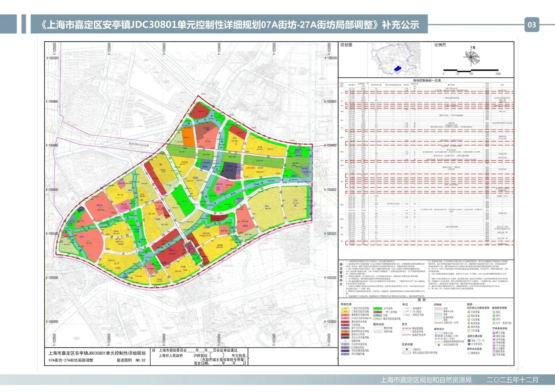Click the administrative facility legend icon
The height and width of the screenshot is (392, 555).
(469, 312)
